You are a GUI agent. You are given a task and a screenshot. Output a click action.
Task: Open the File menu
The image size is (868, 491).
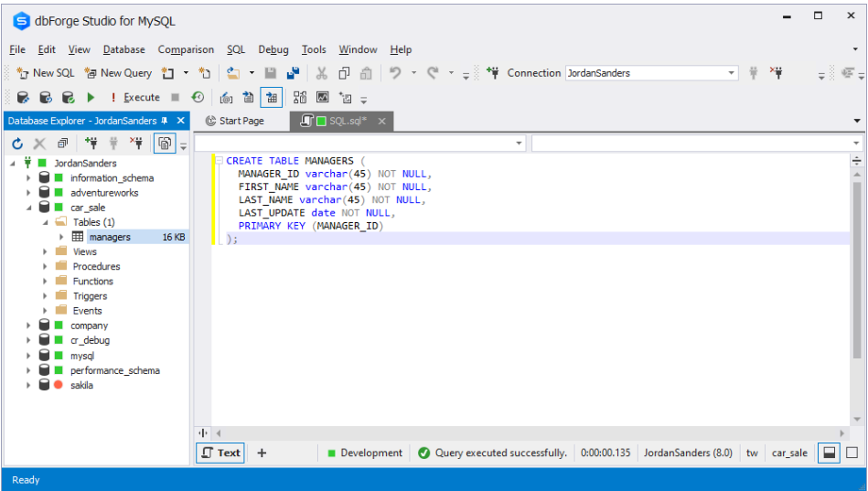coord(17,49)
